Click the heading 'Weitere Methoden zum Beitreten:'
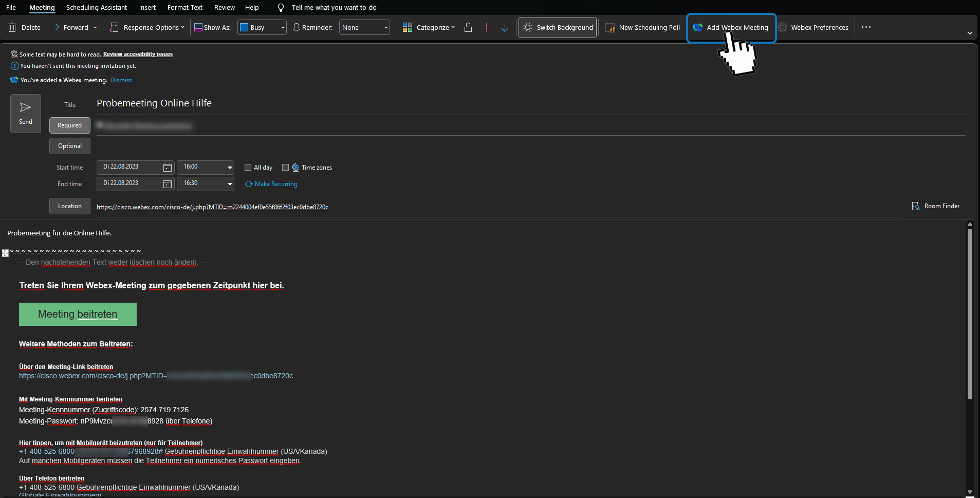 click(x=76, y=344)
